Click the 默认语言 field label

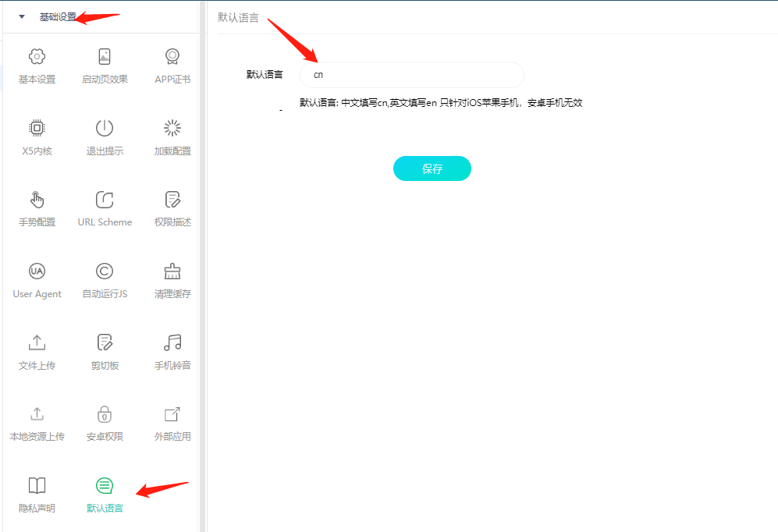coord(265,74)
